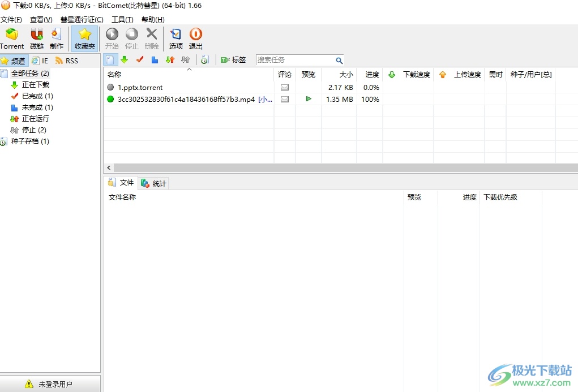
Task: Click the [小... tag link on mp4 task
Action: [265, 99]
